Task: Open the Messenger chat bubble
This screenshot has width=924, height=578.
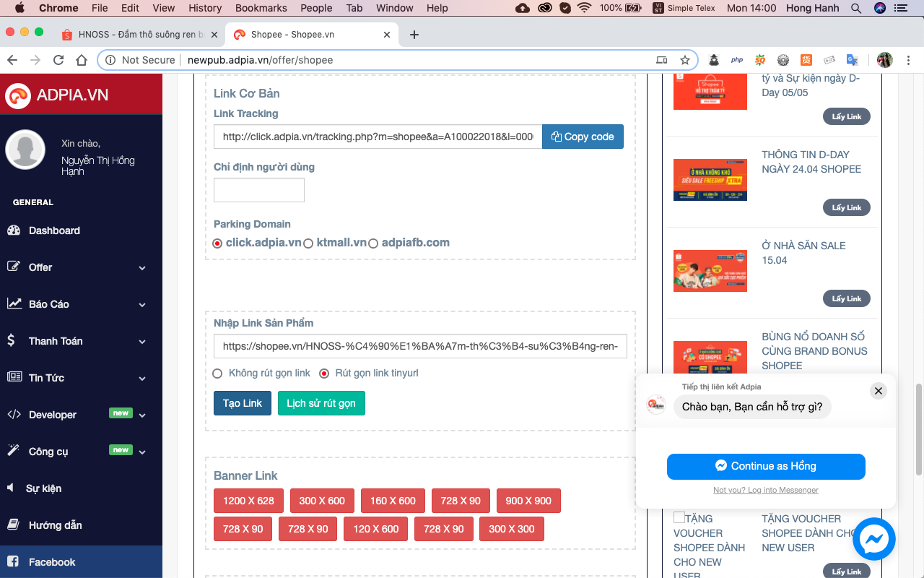Action: (x=874, y=539)
